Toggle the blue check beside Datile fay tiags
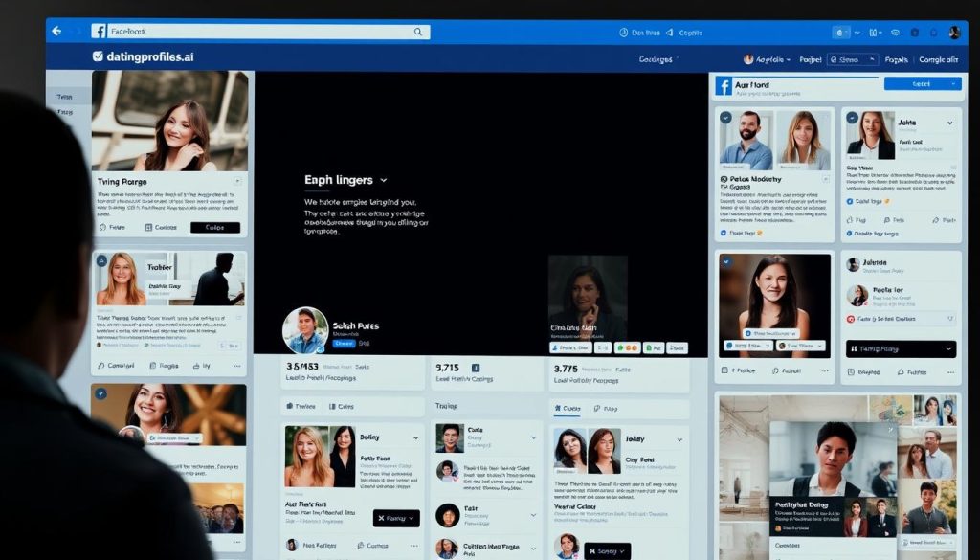Image resolution: width=980 pixels, height=560 pixels. (x=849, y=234)
